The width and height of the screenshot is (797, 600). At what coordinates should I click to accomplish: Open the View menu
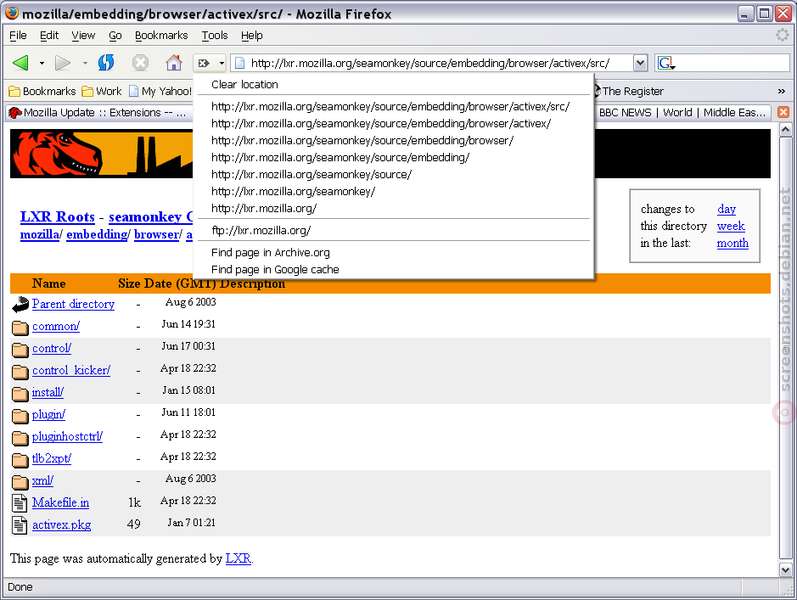[83, 36]
